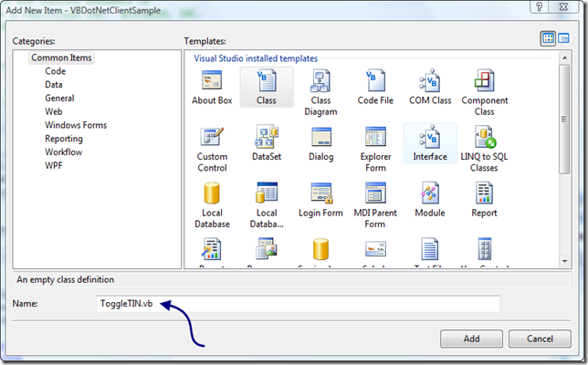
Task: Click the Cancel button
Action: 540,339
